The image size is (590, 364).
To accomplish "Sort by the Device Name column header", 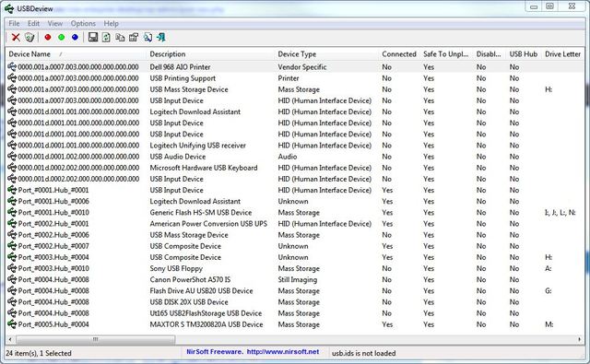I will point(76,54).
